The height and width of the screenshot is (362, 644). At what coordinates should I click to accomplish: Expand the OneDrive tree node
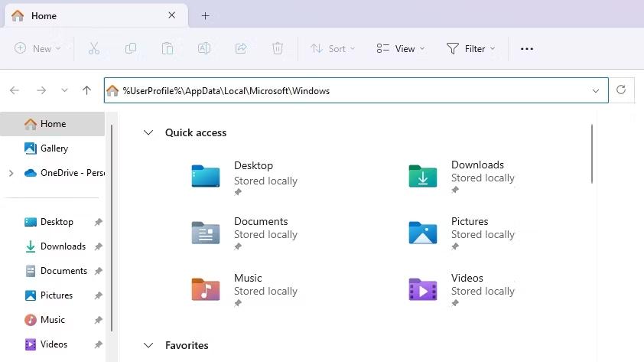(x=11, y=173)
